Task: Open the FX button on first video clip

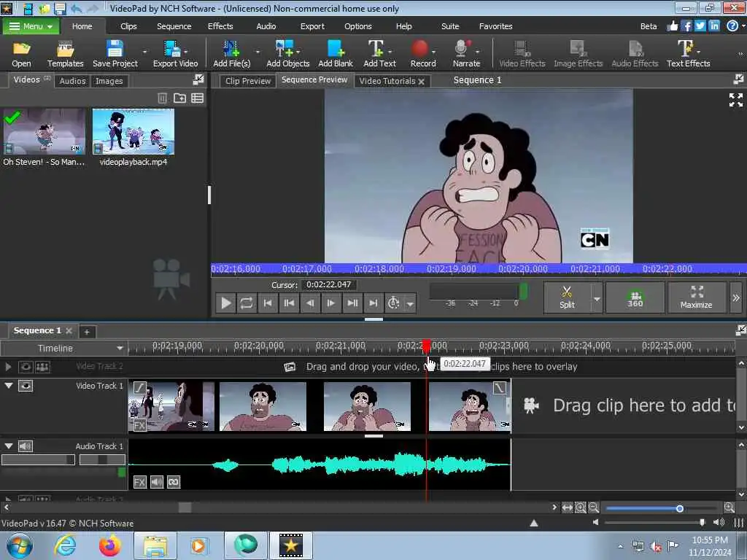Action: 139,425
